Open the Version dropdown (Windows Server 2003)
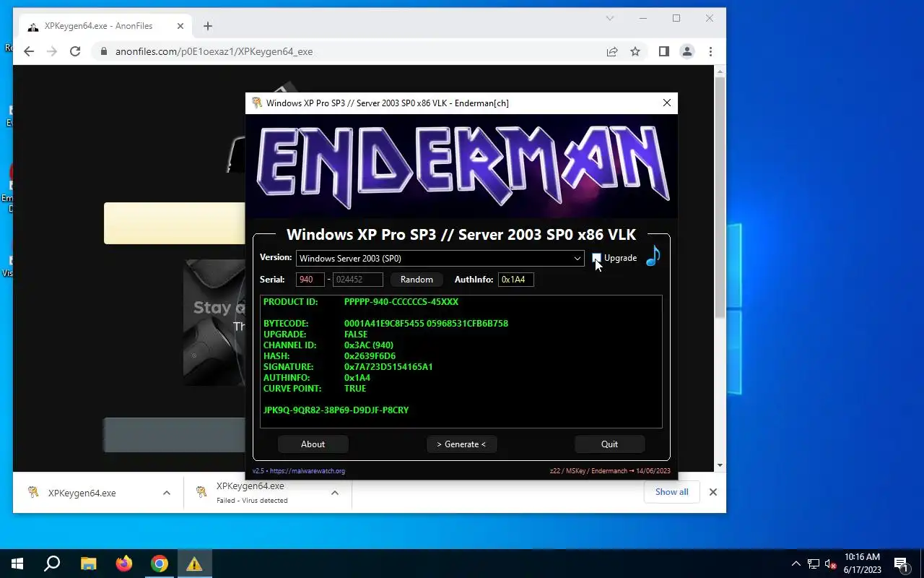The image size is (924, 578). 440,259
